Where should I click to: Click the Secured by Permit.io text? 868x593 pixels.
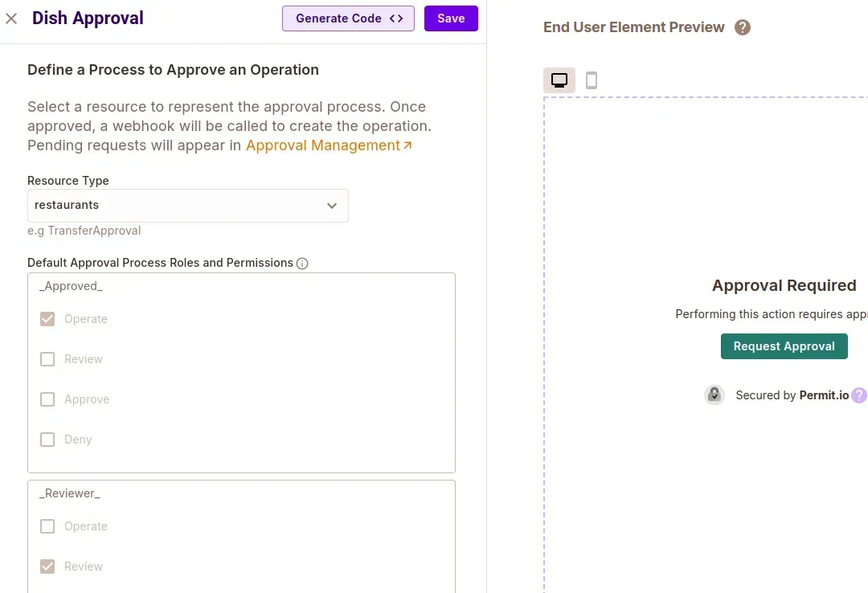[792, 395]
